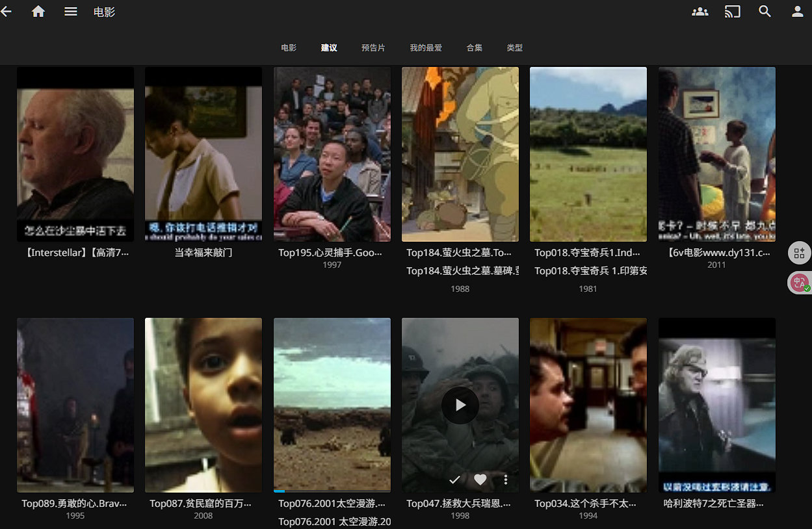The width and height of the screenshot is (812, 529).
Task: Click the Top034.这个杀手不太 title text
Action: coord(586,503)
